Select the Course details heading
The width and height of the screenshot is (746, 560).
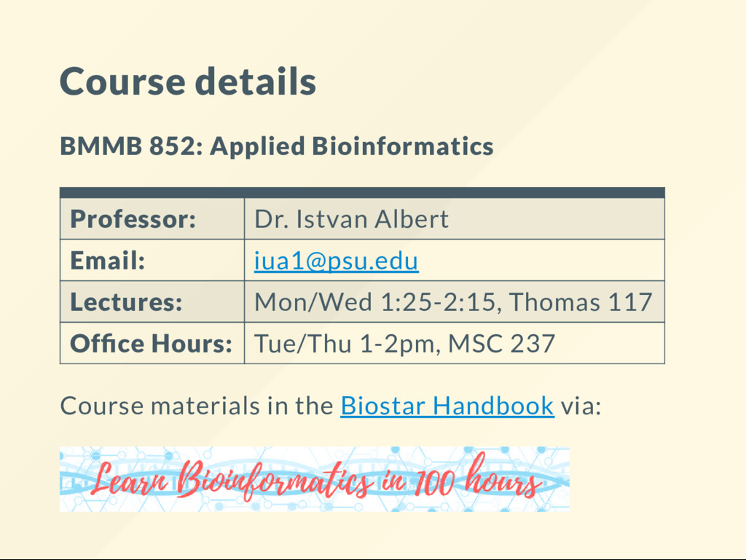point(188,82)
